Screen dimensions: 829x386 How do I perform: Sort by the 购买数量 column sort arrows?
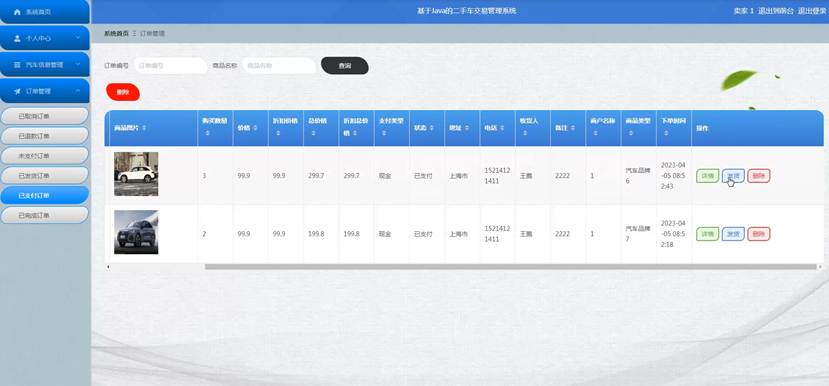point(207,134)
